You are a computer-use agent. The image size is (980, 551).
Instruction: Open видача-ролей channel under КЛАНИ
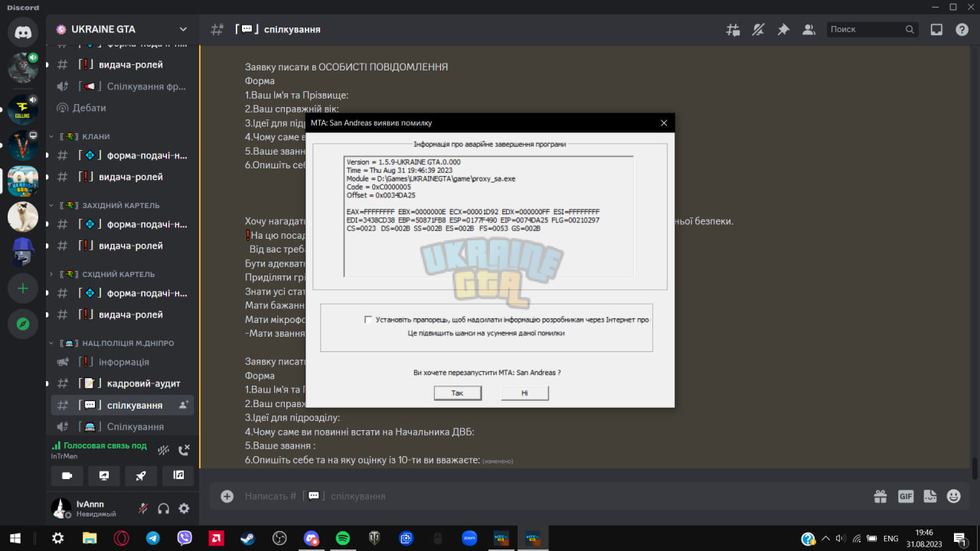[122, 177]
